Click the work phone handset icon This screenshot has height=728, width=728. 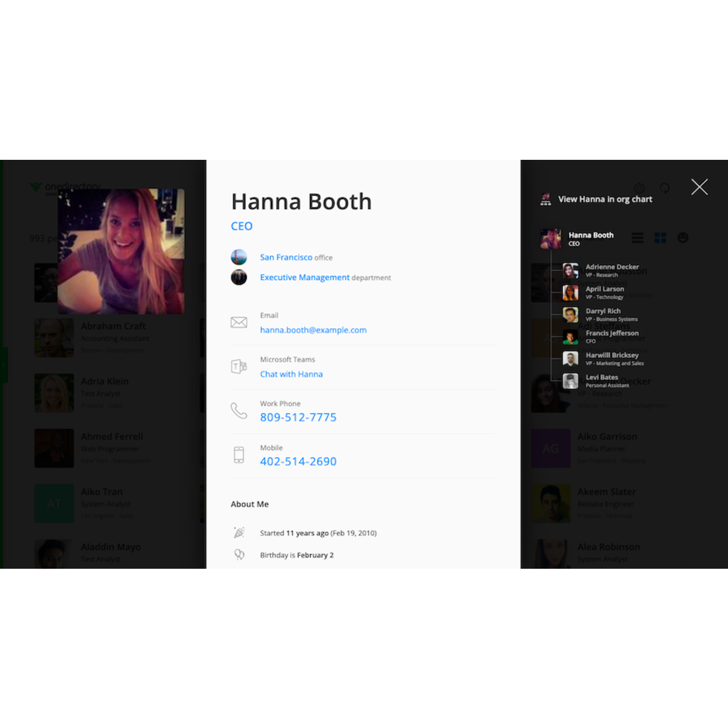tap(239, 411)
